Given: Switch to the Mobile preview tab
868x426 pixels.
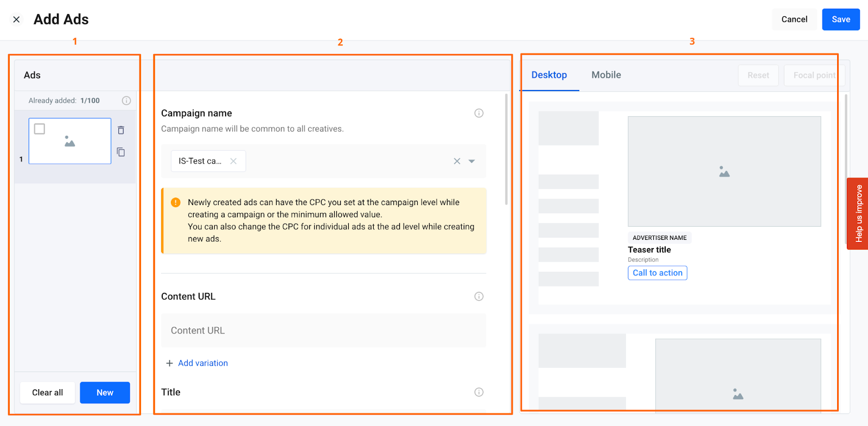Looking at the screenshot, I should click(606, 75).
